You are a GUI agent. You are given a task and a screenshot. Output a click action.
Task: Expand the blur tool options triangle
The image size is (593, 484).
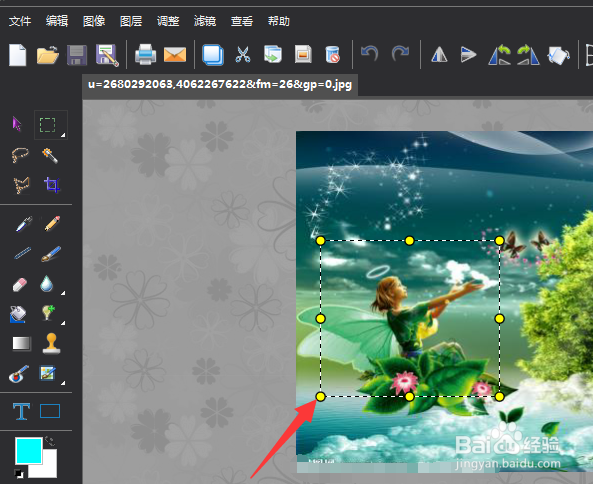tap(63, 293)
